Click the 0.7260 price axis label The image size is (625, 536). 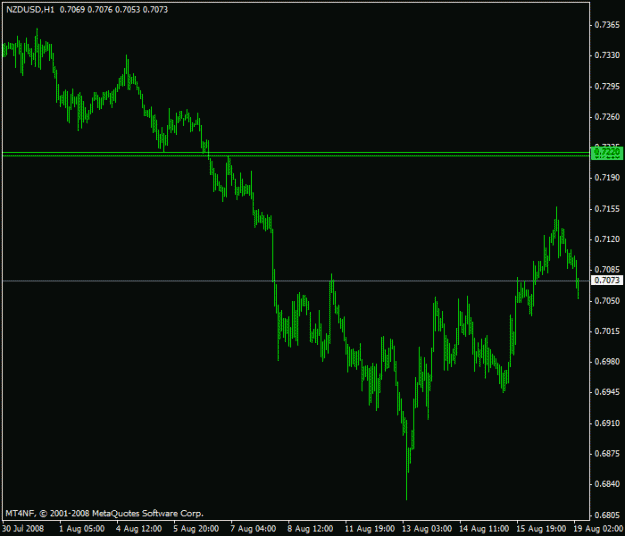click(607, 117)
